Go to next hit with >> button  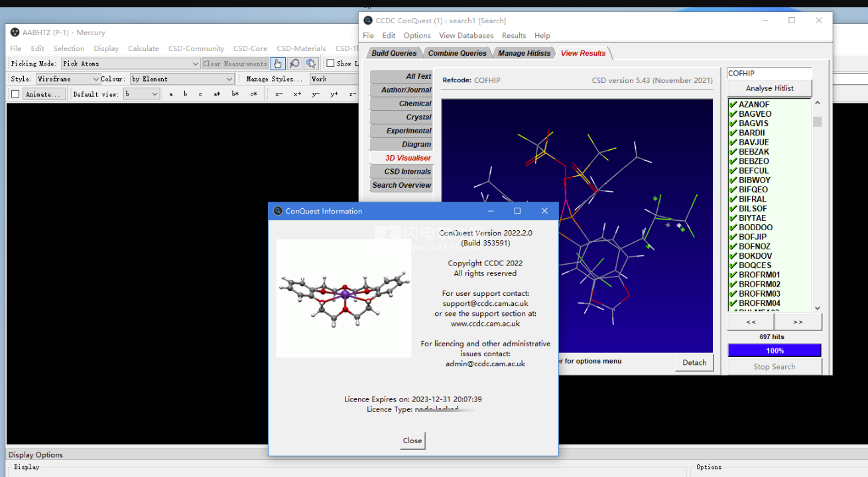(x=798, y=322)
